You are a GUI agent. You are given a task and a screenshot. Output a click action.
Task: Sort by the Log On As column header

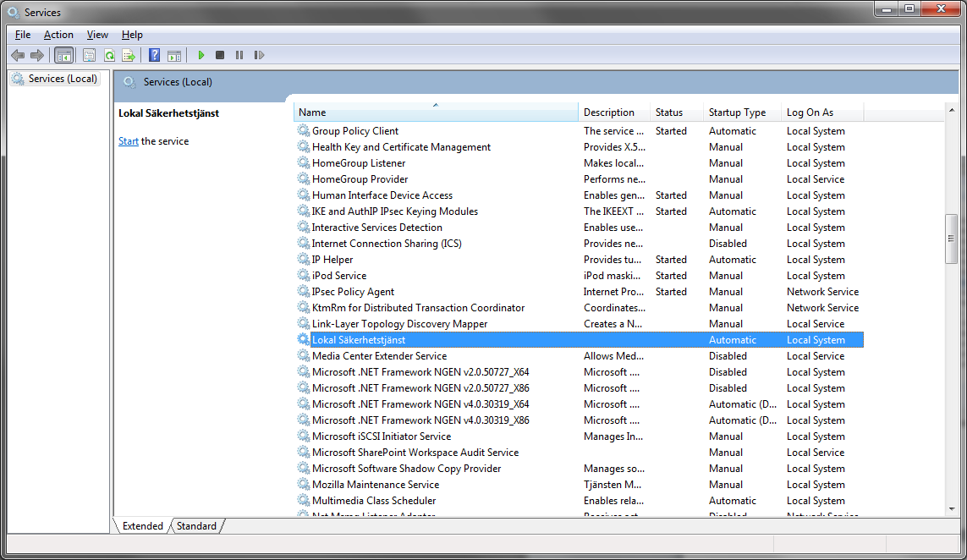(x=822, y=113)
